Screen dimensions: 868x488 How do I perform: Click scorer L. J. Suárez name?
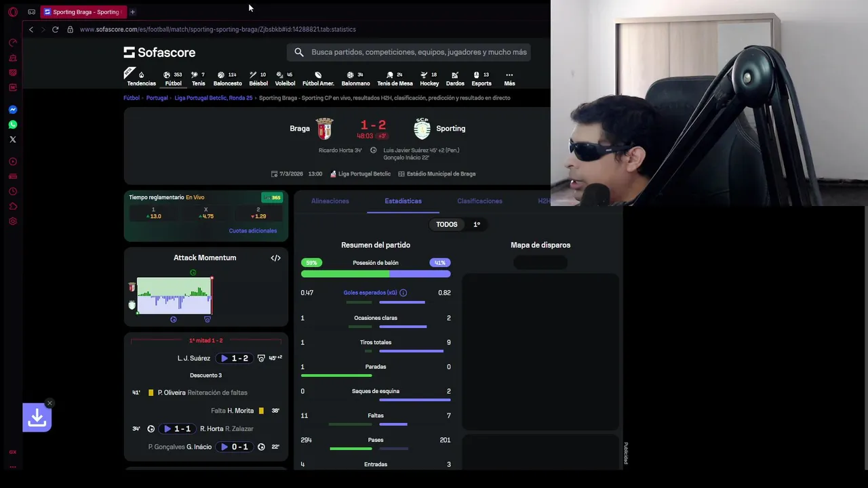(x=194, y=358)
